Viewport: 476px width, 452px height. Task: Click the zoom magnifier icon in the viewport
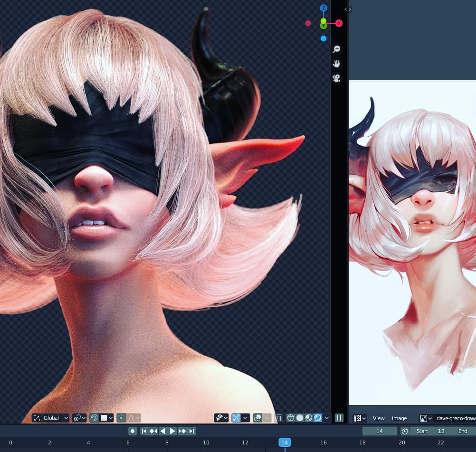(336, 49)
